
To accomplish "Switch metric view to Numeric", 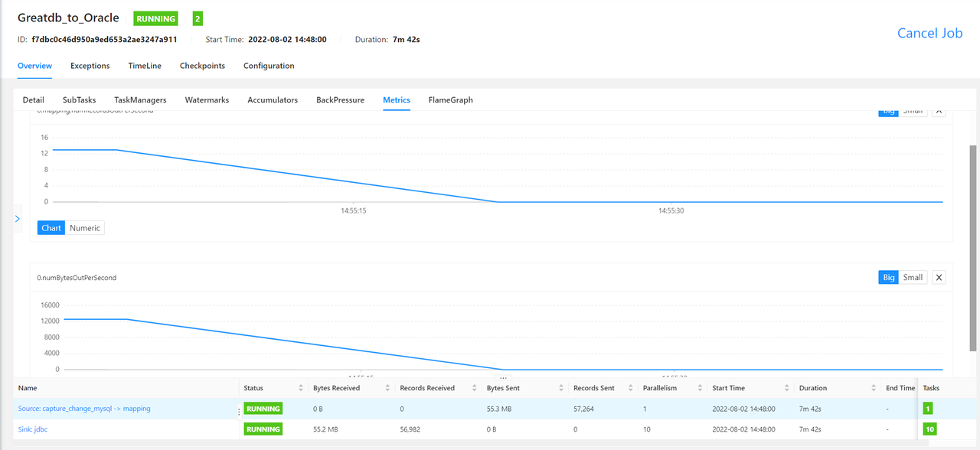I will click(x=84, y=228).
